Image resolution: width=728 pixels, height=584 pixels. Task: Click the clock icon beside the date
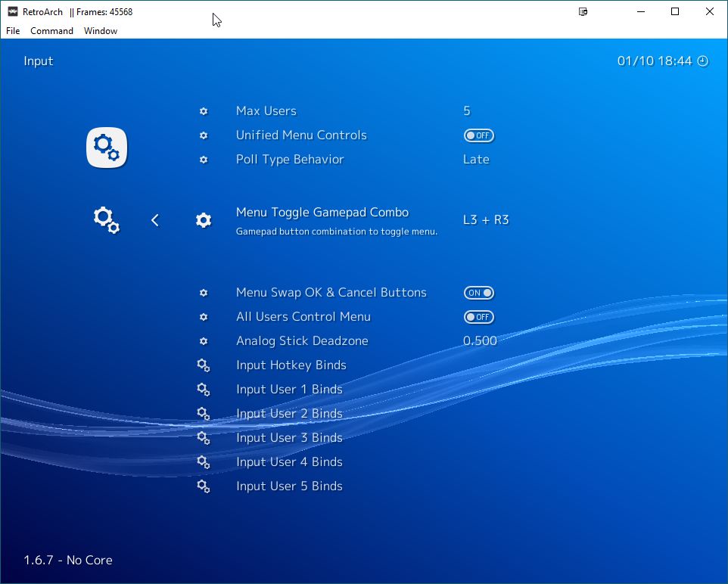[702, 61]
